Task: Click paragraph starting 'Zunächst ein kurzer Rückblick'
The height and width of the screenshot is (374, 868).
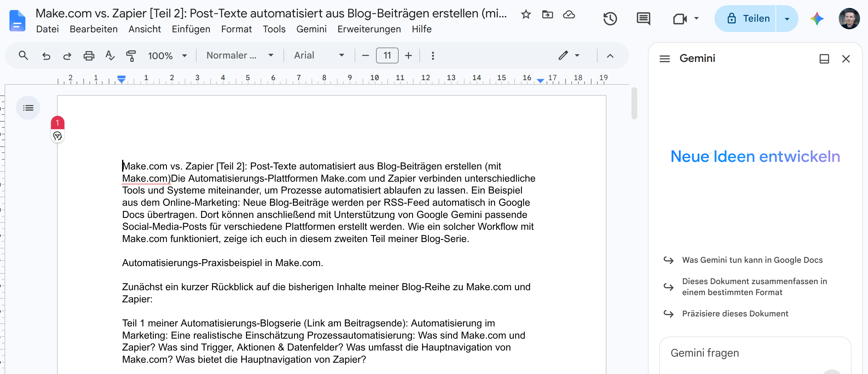Action: pos(326,293)
